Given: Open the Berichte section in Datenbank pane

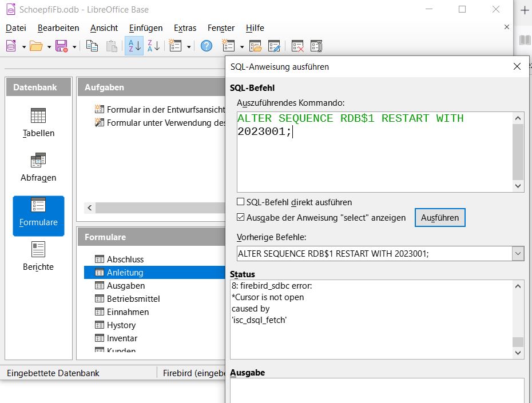Looking at the screenshot, I should [x=38, y=256].
